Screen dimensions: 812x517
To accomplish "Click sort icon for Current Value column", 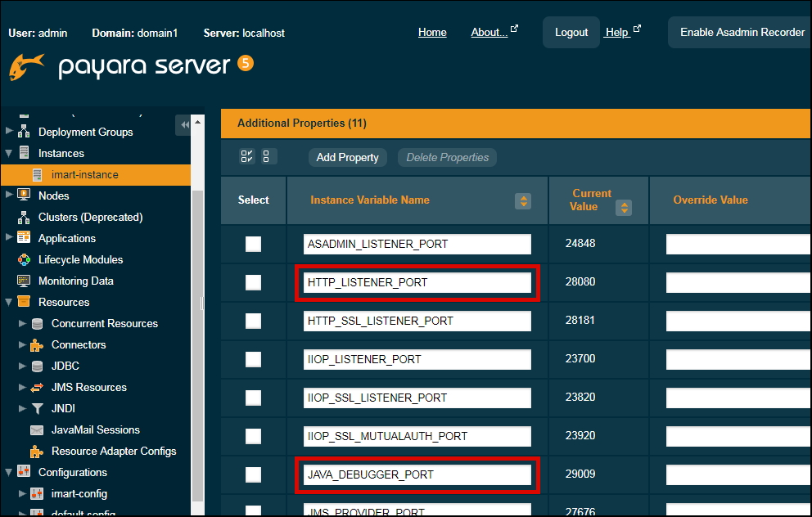I will (x=624, y=207).
